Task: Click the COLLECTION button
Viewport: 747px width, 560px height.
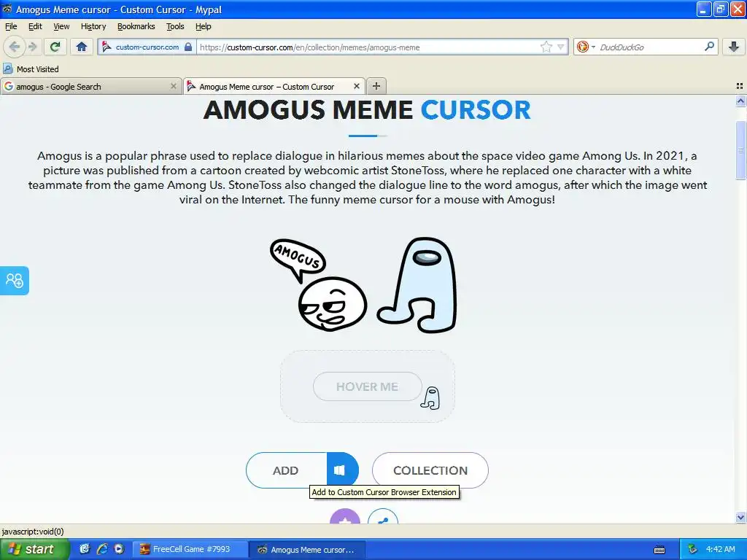Action: tap(430, 470)
